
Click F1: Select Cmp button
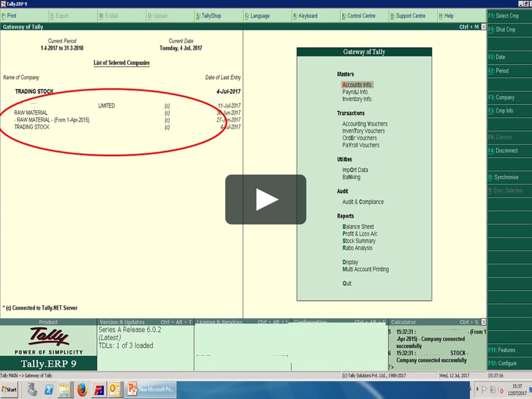coord(510,16)
